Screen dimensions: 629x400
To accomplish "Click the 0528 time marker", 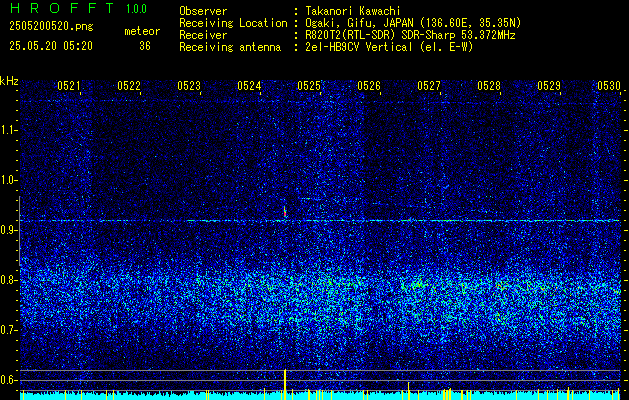I will pyautogui.click(x=489, y=85).
